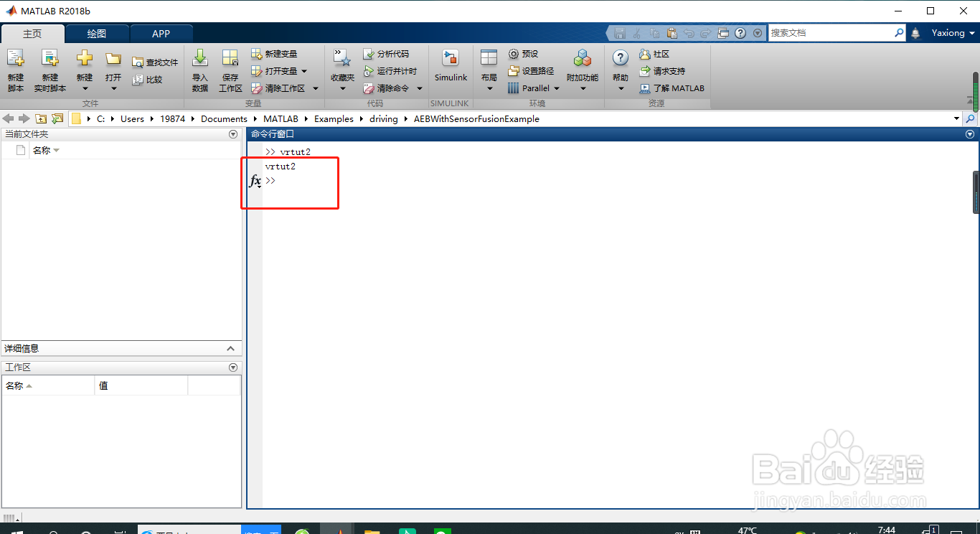The width and height of the screenshot is (980, 534).
Task: Open Community (社区) link
Action: (x=654, y=54)
